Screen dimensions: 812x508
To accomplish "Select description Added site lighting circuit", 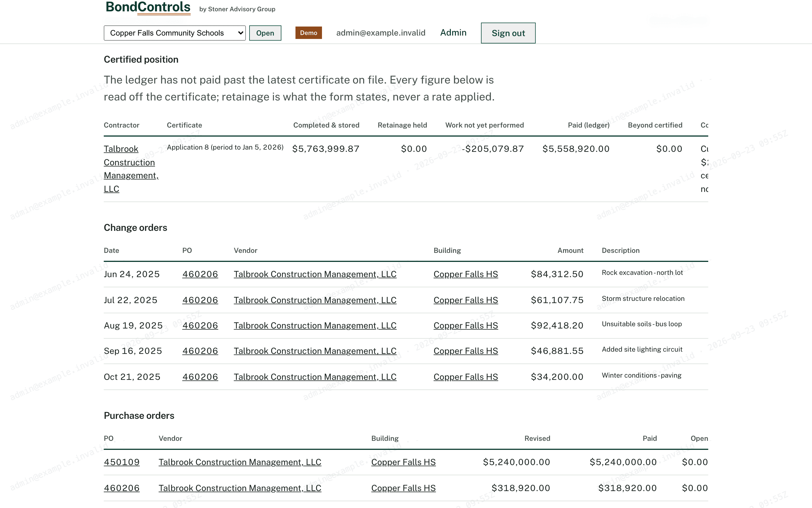I will tap(642, 349).
